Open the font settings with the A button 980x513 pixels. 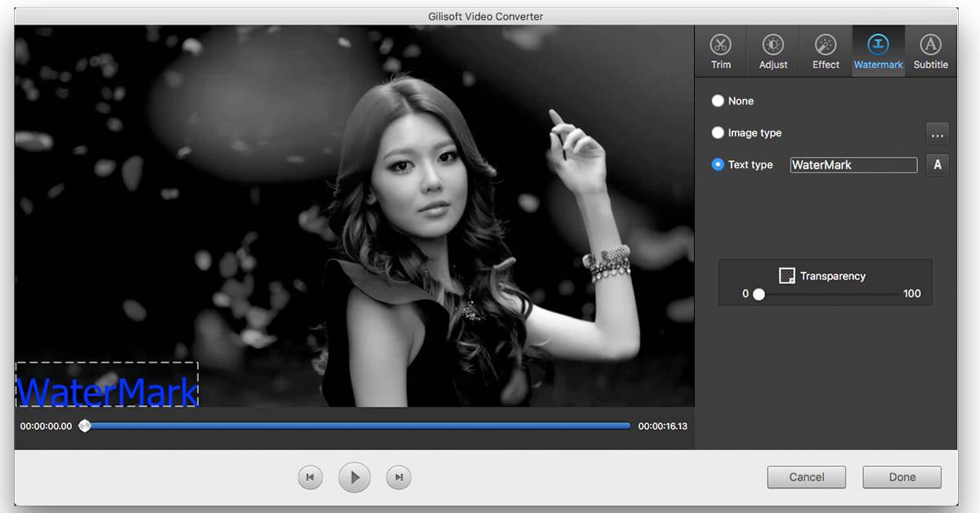pos(937,164)
